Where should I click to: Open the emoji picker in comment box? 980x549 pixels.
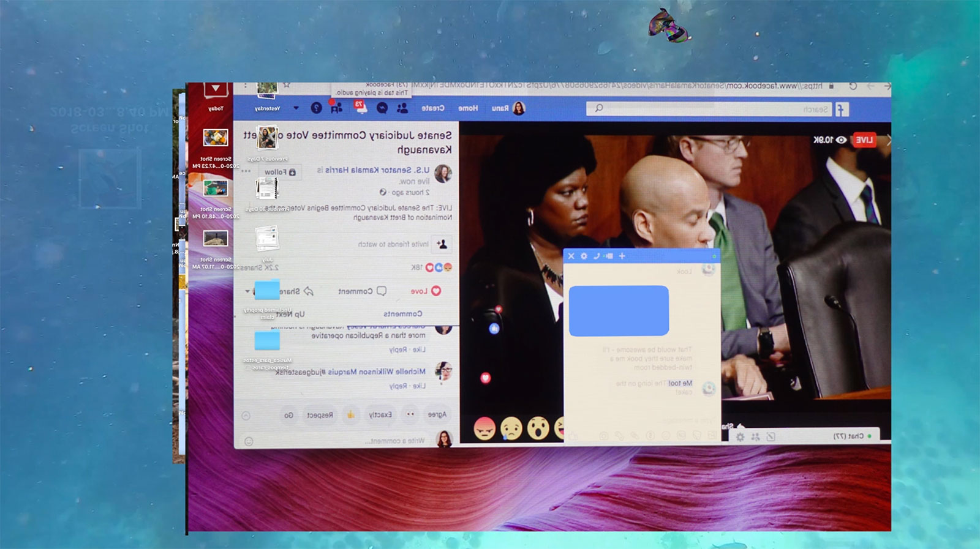point(249,441)
